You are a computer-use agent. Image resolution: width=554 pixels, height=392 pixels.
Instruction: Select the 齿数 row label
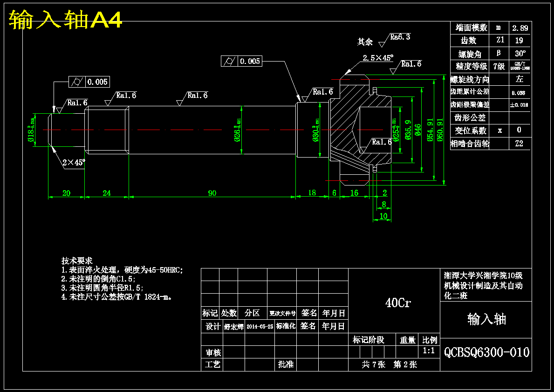(468, 40)
